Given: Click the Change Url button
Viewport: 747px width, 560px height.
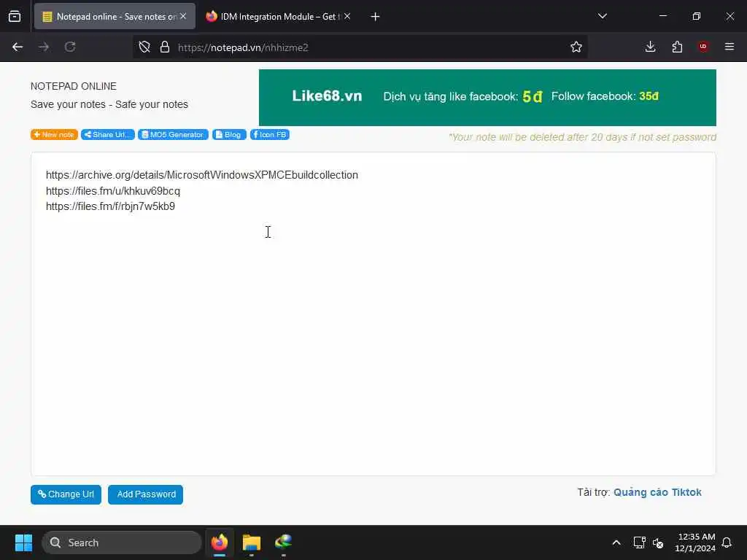Looking at the screenshot, I should [66, 495].
